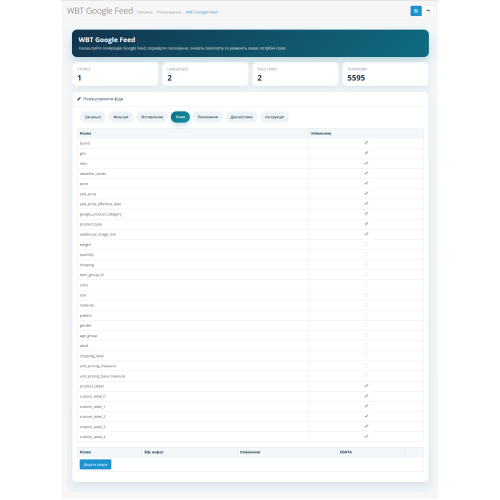Uncheck the product_detail checkbox
Viewport: 500px width, 500px height.
pyautogui.click(x=366, y=386)
